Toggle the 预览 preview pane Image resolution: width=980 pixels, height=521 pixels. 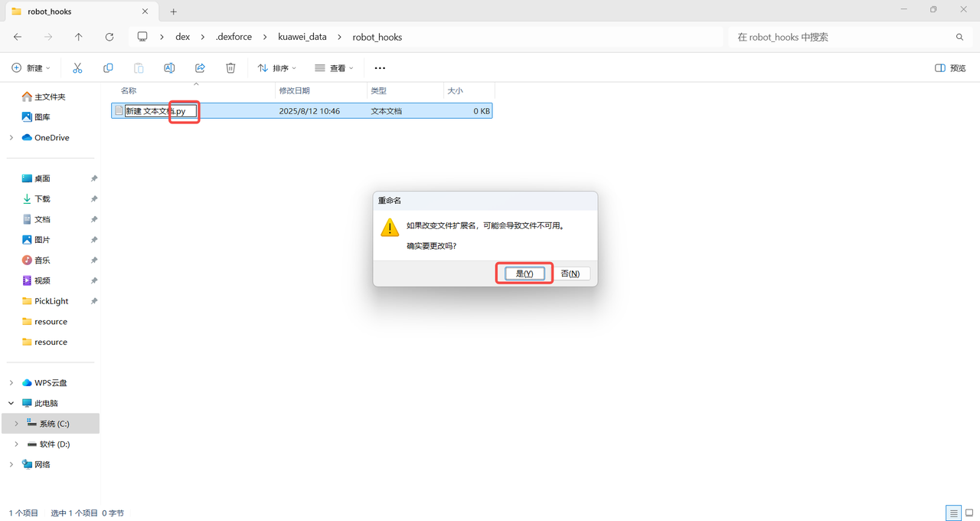[x=950, y=68]
